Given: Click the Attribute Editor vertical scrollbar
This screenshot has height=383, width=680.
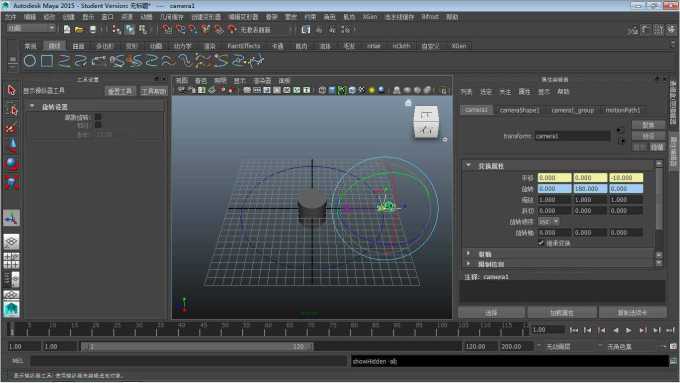Looking at the screenshot, I should (x=659, y=198).
